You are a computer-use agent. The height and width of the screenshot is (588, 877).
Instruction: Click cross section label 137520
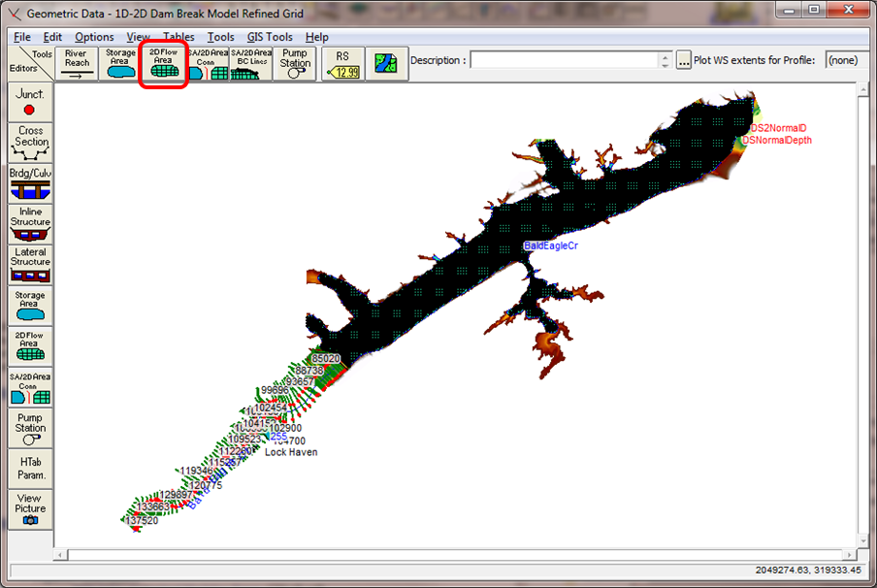(x=142, y=520)
